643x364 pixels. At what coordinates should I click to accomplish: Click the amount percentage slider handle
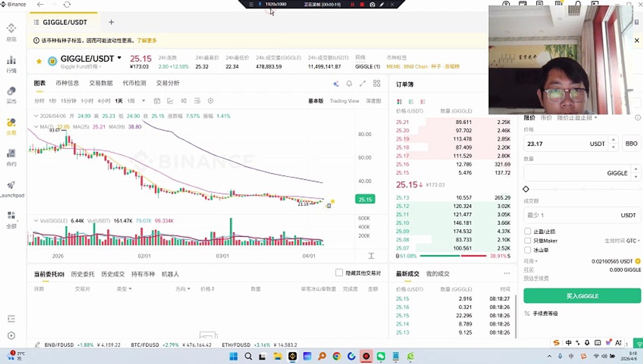click(526, 189)
